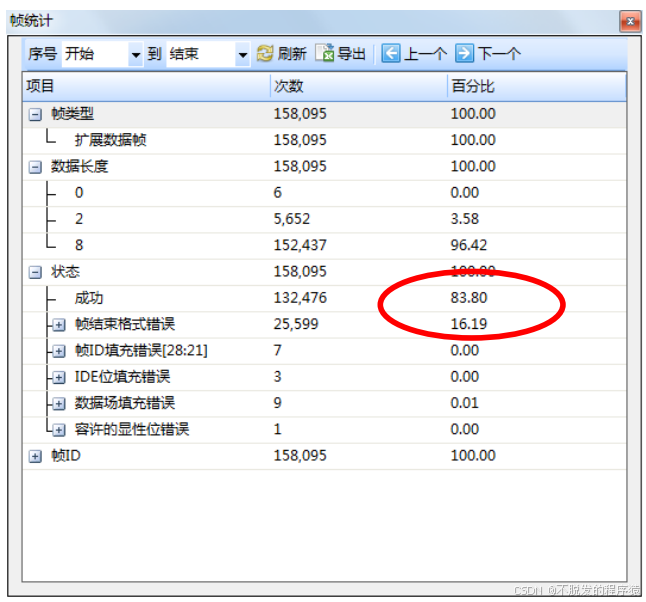The height and width of the screenshot is (602, 646).
Task: Click the 上一个 left arrow icon
Action: 391,54
